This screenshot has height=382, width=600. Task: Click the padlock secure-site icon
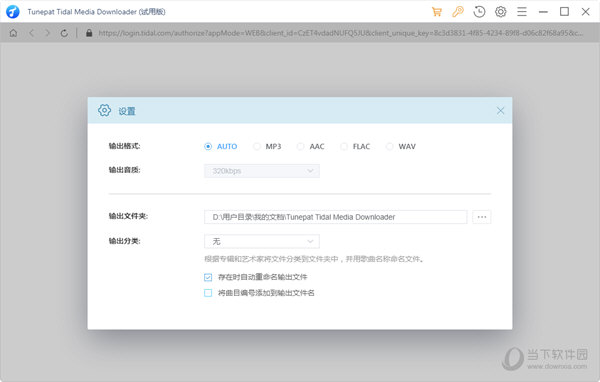pyautogui.click(x=89, y=33)
